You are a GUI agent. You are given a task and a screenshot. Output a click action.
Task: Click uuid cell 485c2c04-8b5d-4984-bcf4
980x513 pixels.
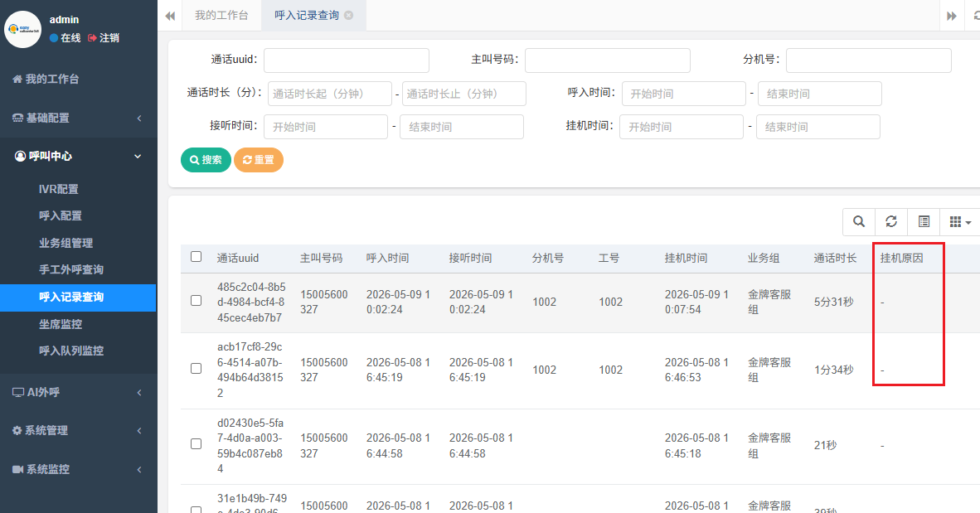(251, 302)
